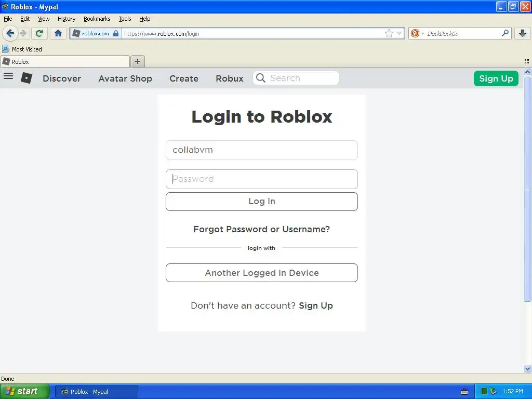Click the on-screen keyboard tray icon

pos(464,392)
